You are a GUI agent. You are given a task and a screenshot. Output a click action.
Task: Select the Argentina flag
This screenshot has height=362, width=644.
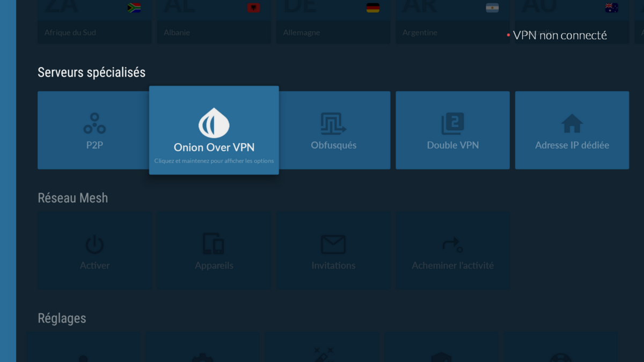[492, 8]
